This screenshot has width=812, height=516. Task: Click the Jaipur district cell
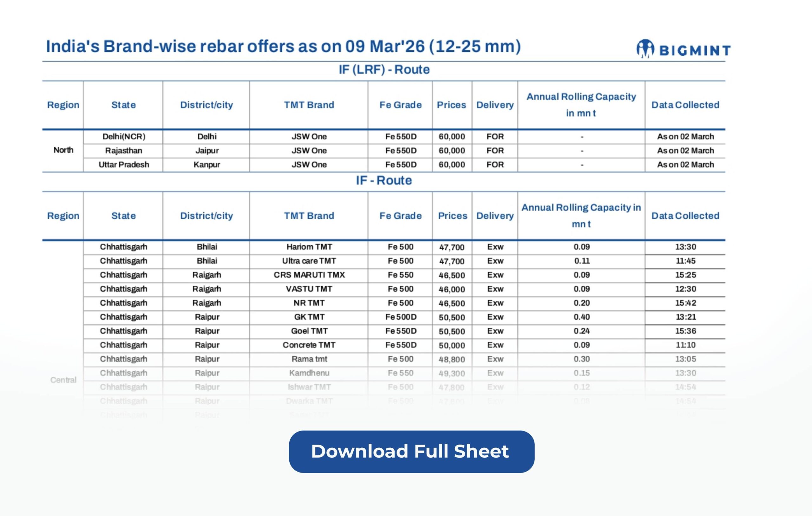207,150
